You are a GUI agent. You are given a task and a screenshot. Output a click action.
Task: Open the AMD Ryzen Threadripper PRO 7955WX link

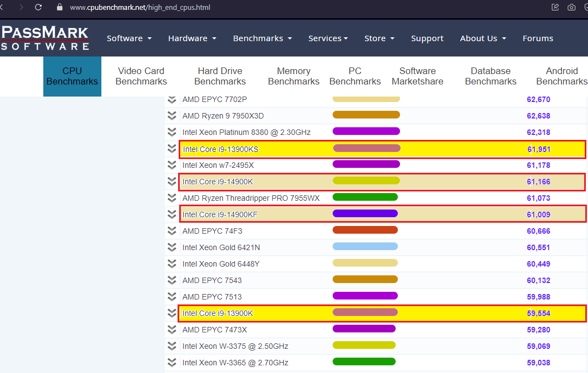[251, 198]
